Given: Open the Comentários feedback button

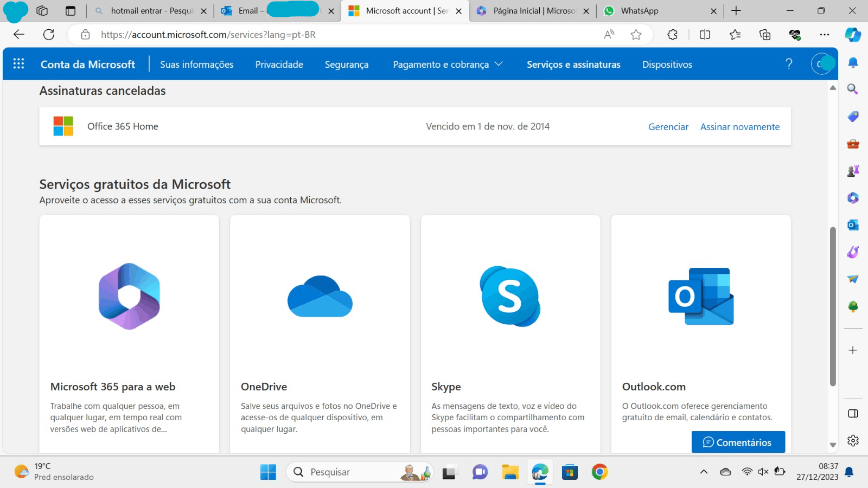Looking at the screenshot, I should (738, 442).
